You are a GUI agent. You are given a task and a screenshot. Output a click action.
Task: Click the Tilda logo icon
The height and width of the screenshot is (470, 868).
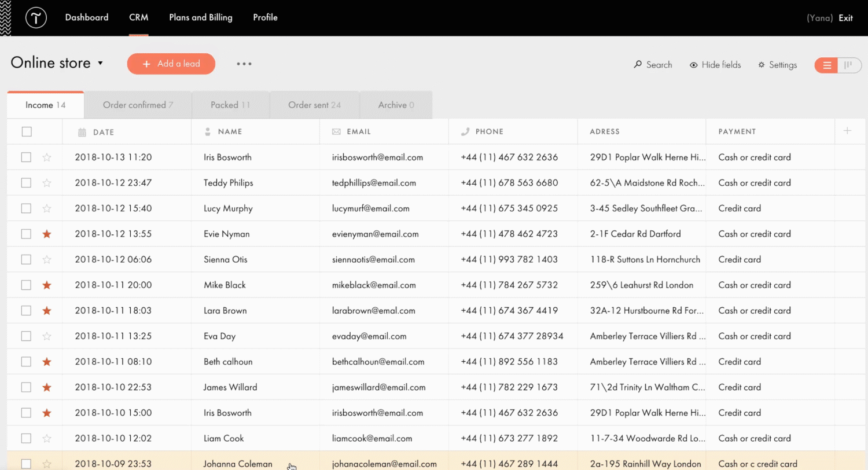tap(36, 18)
